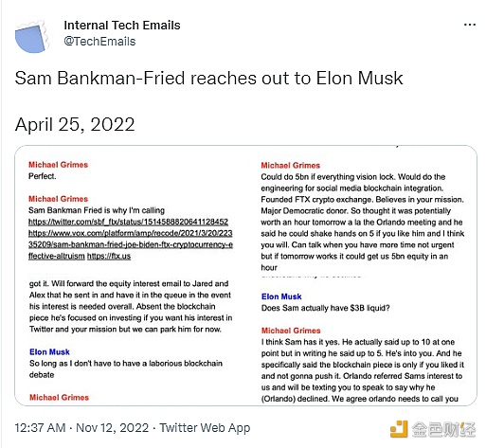Click the 'I think Sam has it' reply

tap(362, 370)
